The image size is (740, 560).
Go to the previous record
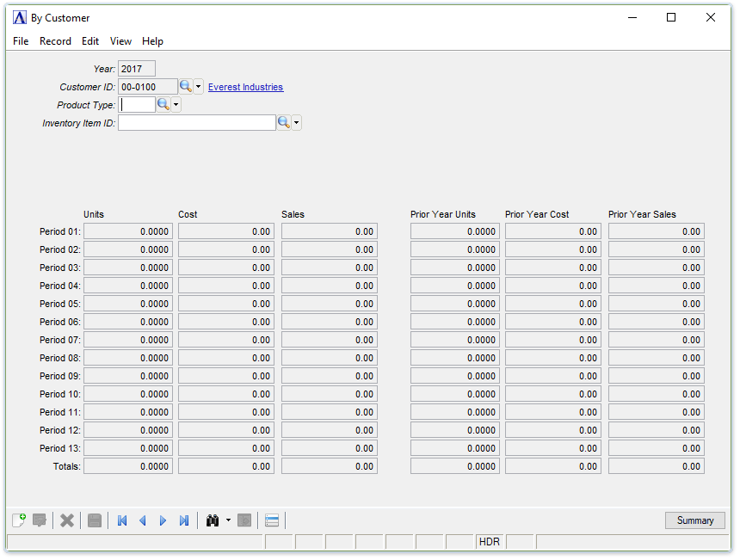[x=143, y=520]
